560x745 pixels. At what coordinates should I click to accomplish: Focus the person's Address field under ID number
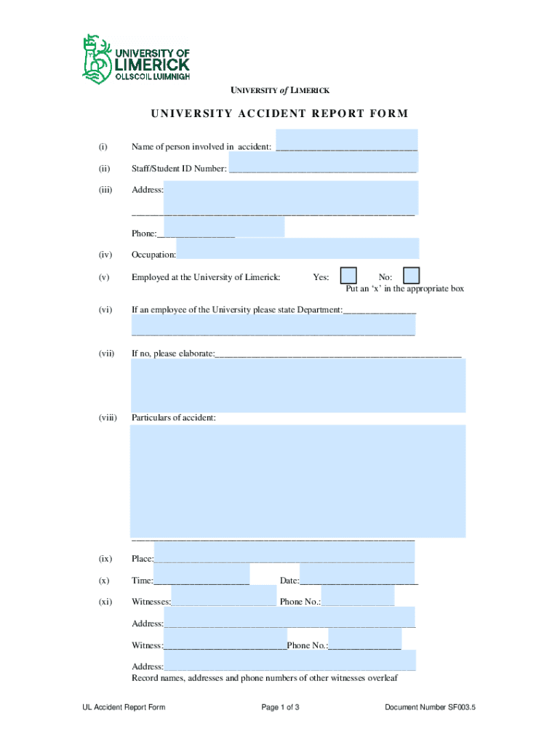tap(291, 197)
